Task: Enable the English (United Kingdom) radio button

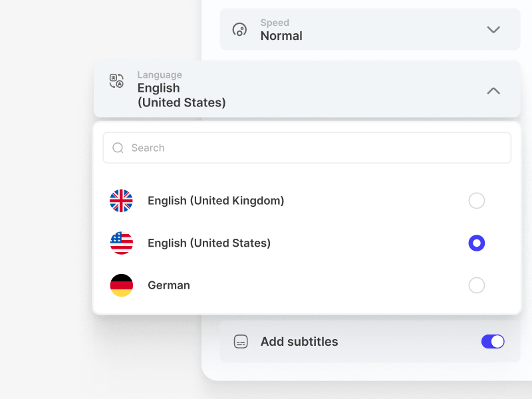Action: coord(477,201)
